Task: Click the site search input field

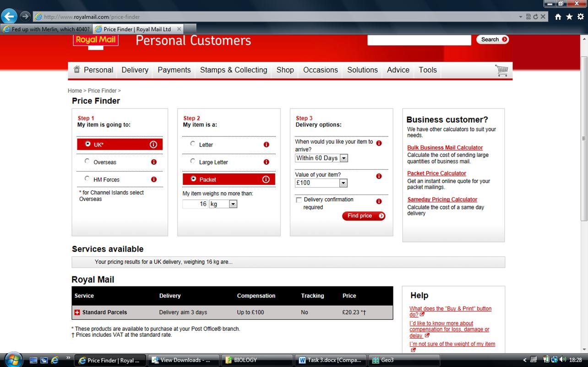Action: [x=419, y=40]
